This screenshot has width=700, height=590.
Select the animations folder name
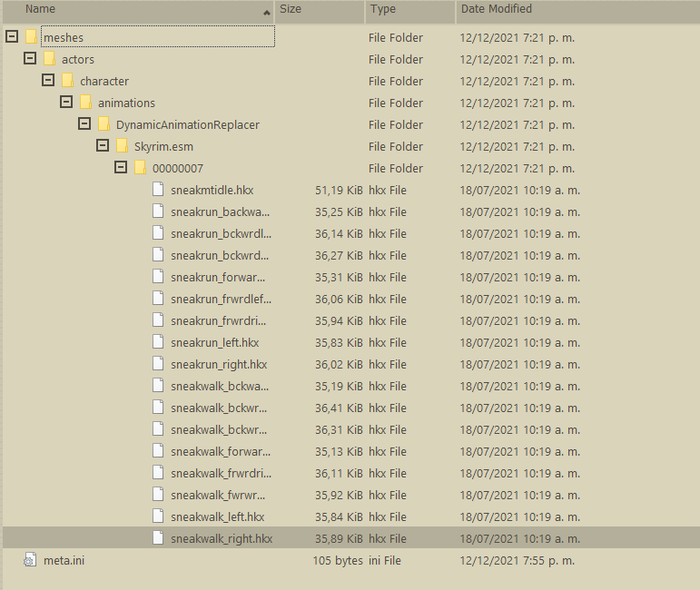click(x=126, y=103)
